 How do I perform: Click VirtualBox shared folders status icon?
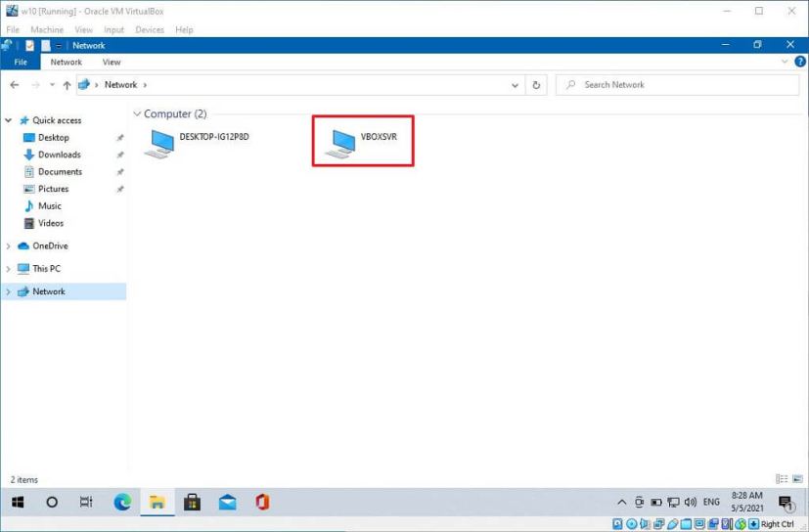click(685, 524)
